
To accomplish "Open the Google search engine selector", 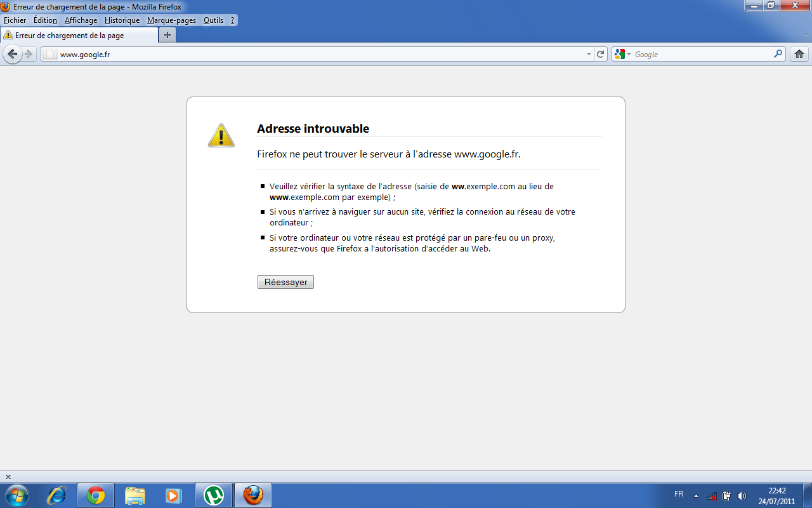I will (x=623, y=54).
